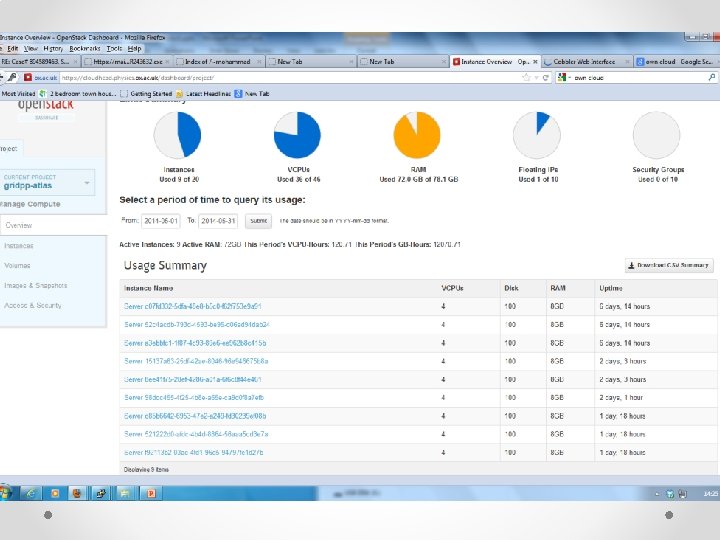
Task: Switch to the Cobbler Web Interface tab
Action: 587,62
